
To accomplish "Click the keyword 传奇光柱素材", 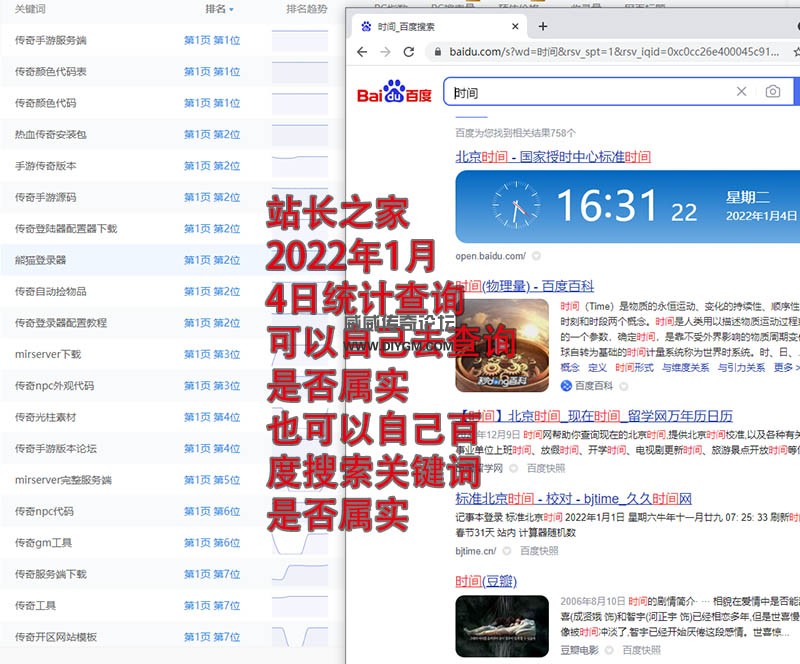I will [45, 417].
